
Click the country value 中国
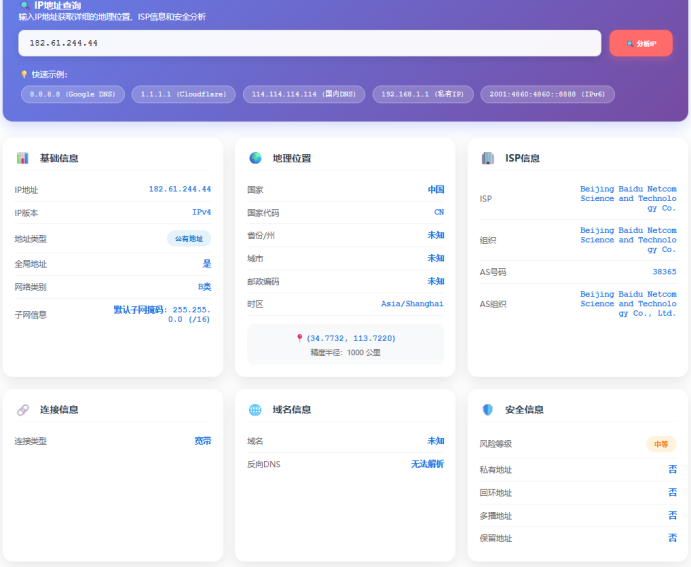(436, 189)
